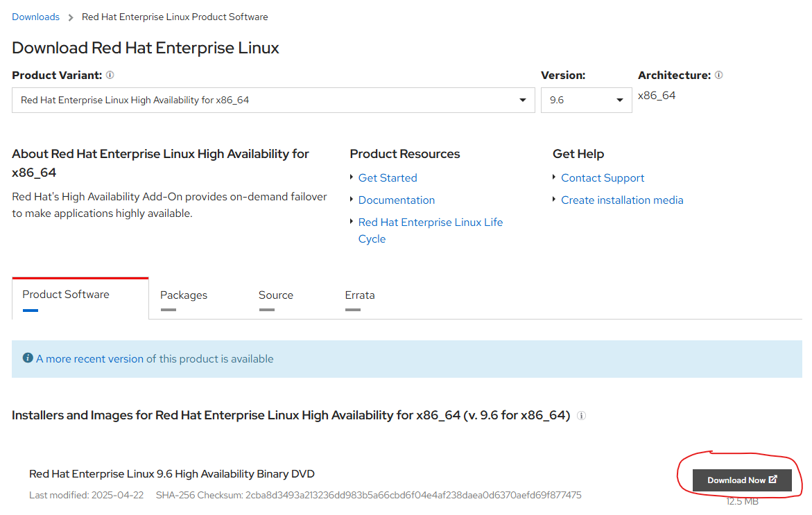The height and width of the screenshot is (515, 812).
Task: Click external link icon on Download Now
Action: [x=773, y=479]
